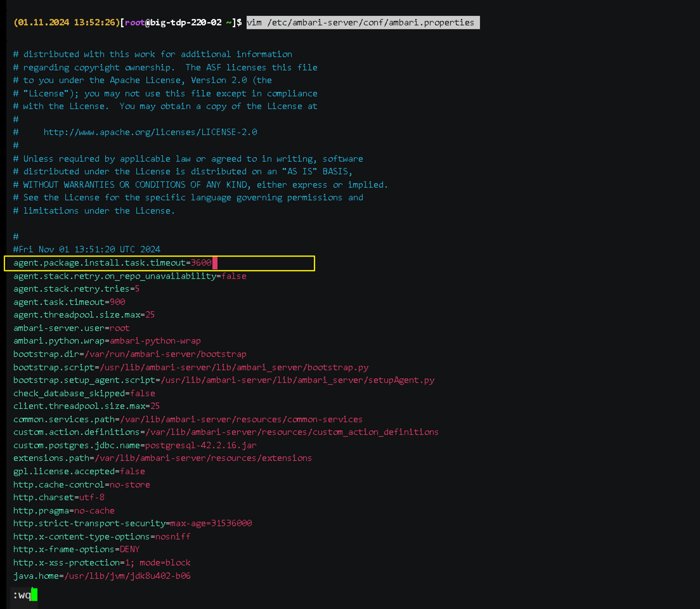Click the Apache license URL in comments
Image resolution: width=700 pixels, height=609 pixels.
[150, 132]
